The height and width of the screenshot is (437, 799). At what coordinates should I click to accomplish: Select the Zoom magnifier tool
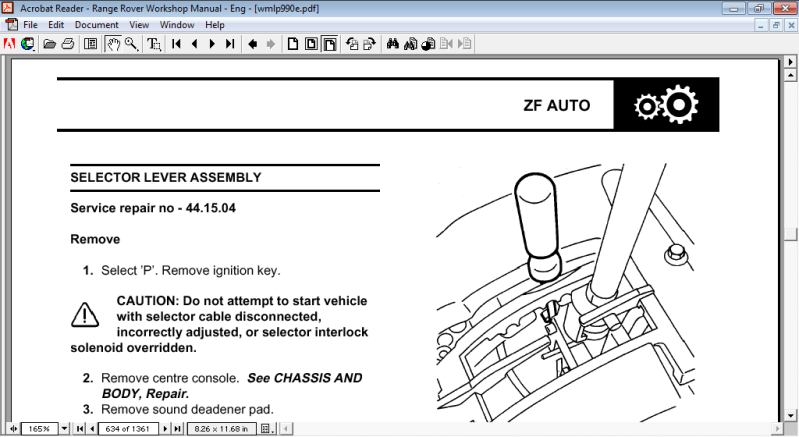(131, 44)
